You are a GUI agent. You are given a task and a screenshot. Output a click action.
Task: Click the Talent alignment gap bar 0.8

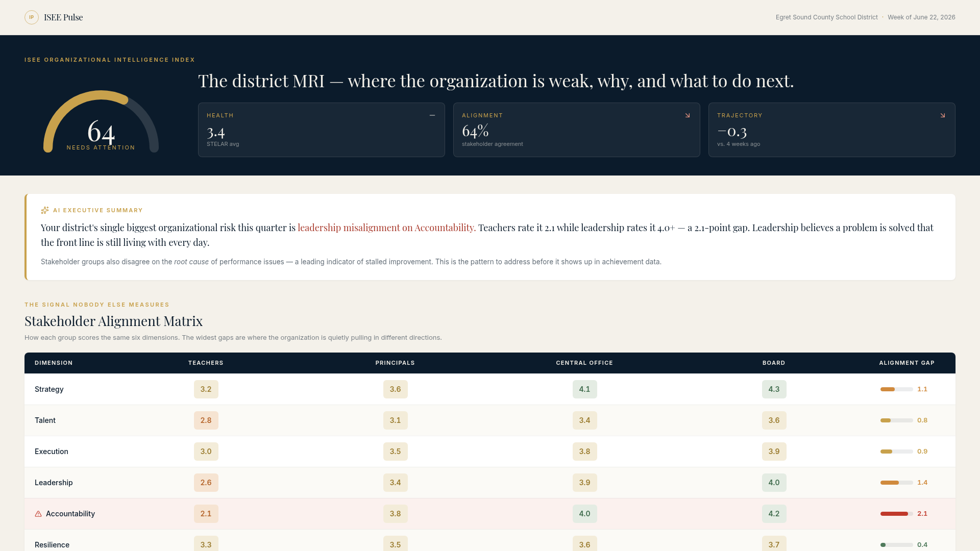point(897,420)
